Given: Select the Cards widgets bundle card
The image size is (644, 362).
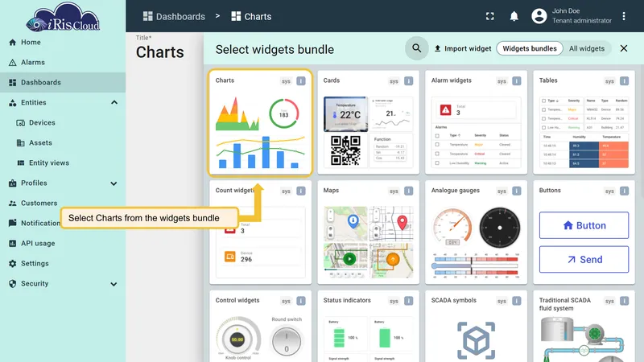Looking at the screenshot, I should 369,122.
